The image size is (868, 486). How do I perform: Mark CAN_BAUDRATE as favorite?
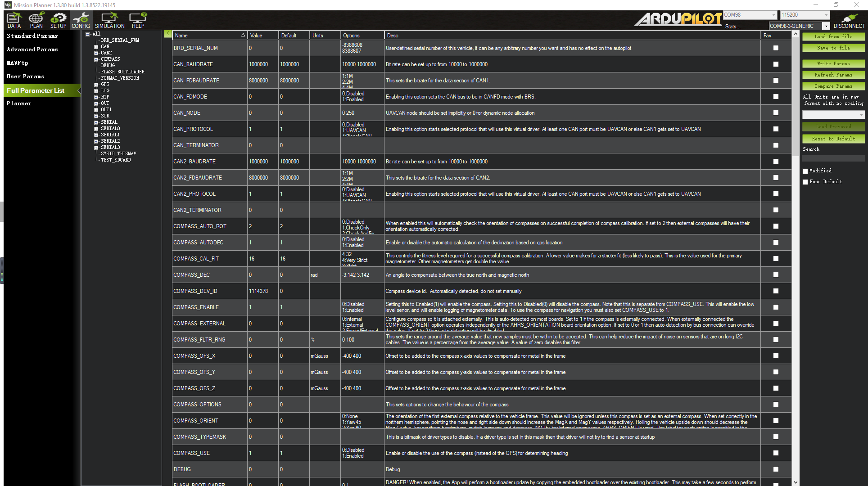click(x=776, y=64)
